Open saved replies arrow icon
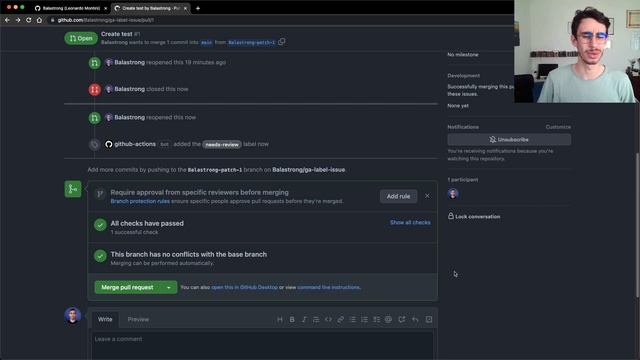Viewport: 640px width, 360px height. (415, 320)
